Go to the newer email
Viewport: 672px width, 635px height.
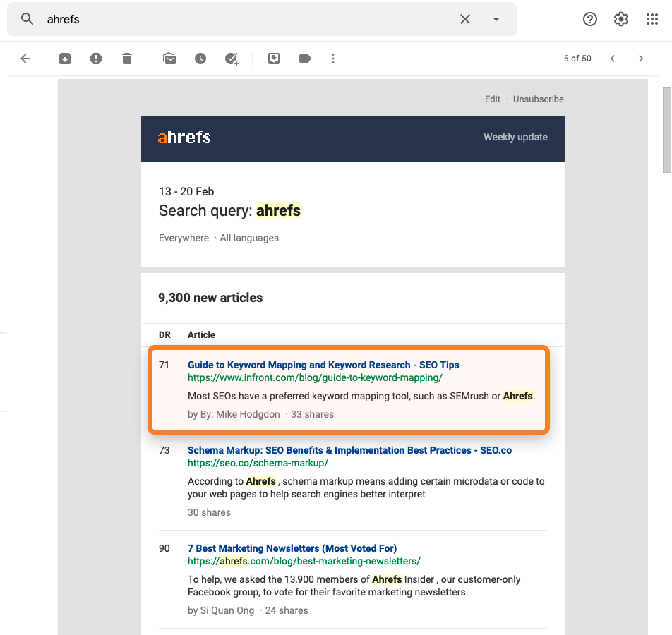click(x=613, y=59)
